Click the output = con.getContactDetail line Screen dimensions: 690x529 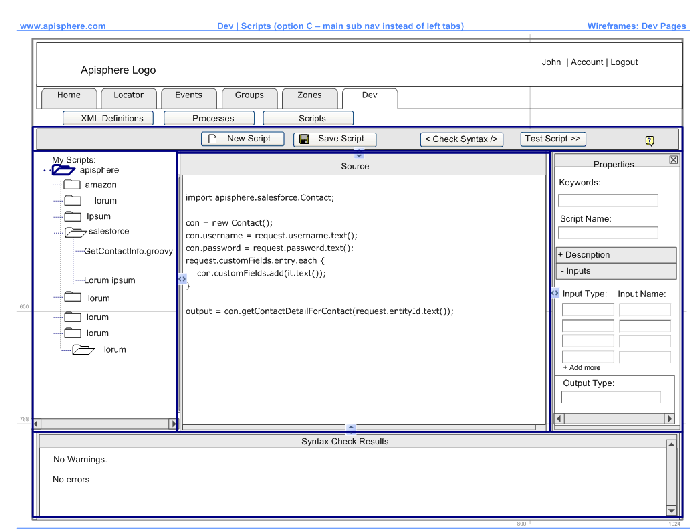319,311
